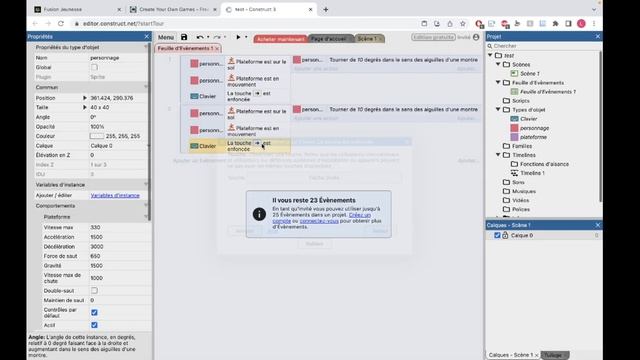The image size is (640, 360).
Task: Open Variables d'instance link
Action: coord(115,196)
